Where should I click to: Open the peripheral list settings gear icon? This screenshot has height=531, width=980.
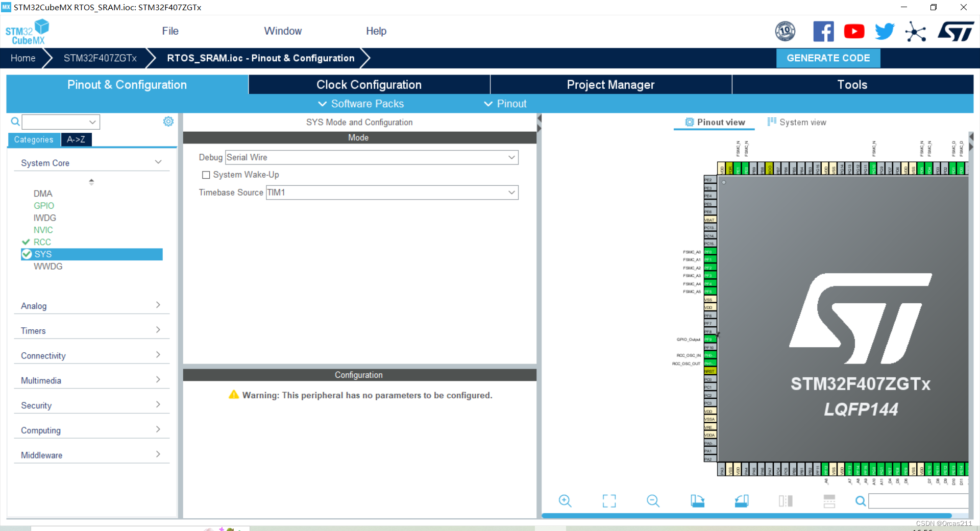click(x=168, y=122)
